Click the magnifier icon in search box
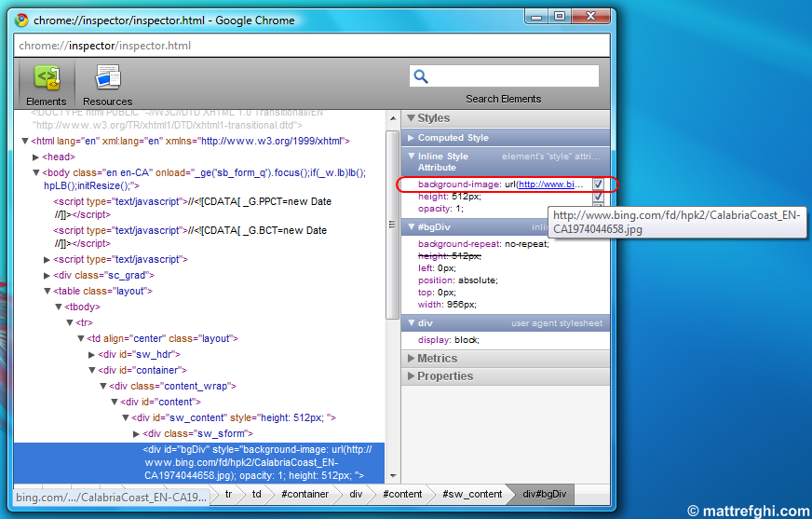812x519 pixels. point(421,76)
